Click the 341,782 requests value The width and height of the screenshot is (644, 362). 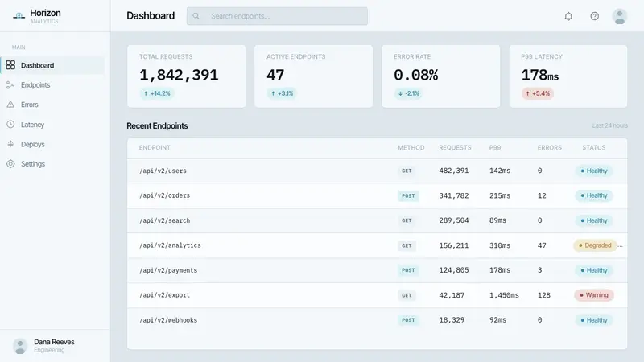(x=454, y=195)
